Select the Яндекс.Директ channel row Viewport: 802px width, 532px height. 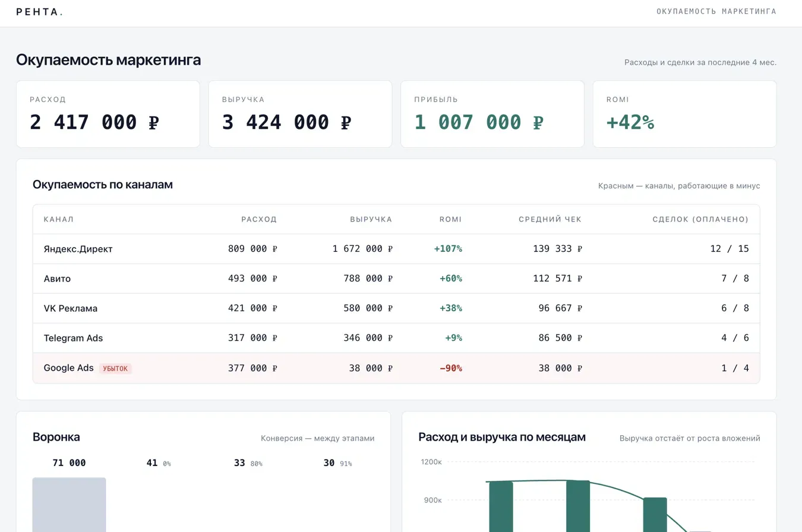coord(396,249)
